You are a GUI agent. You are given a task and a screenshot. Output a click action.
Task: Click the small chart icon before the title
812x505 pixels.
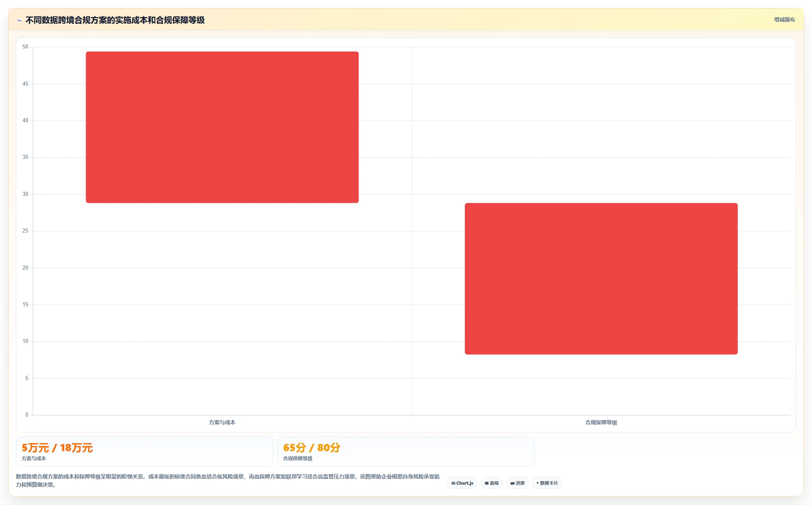(19, 20)
